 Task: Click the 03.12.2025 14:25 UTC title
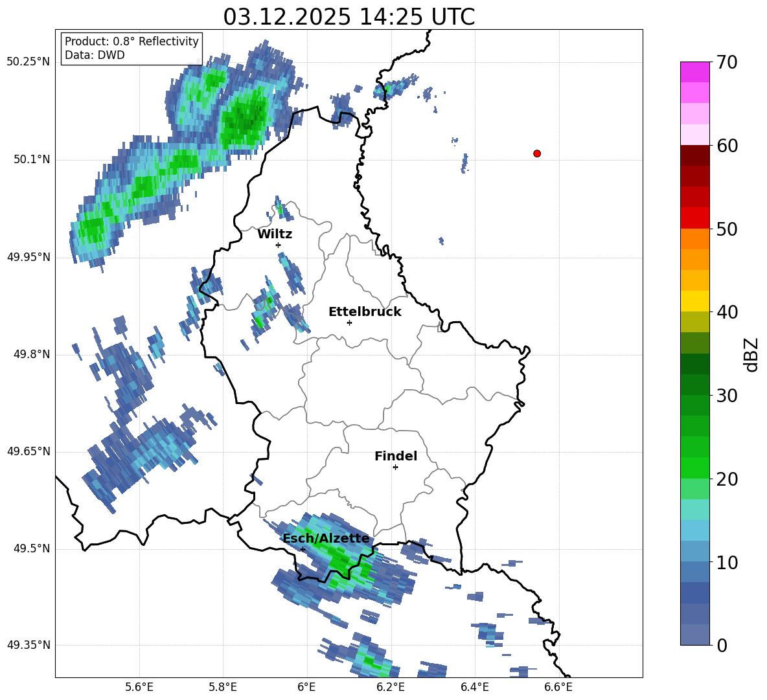(349, 17)
